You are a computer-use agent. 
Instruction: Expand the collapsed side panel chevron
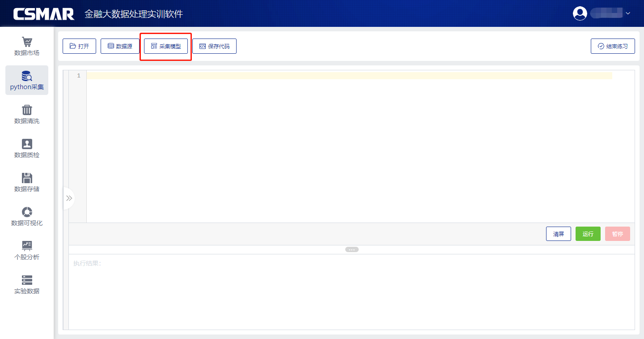69,198
